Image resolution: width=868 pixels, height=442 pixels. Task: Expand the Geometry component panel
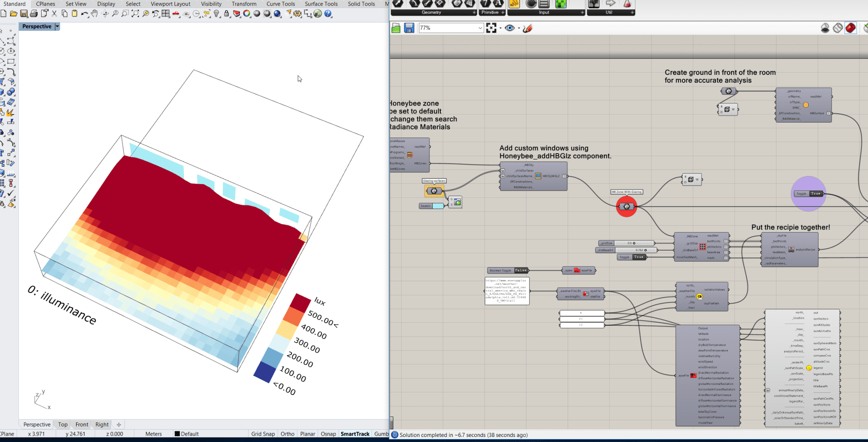pos(474,13)
